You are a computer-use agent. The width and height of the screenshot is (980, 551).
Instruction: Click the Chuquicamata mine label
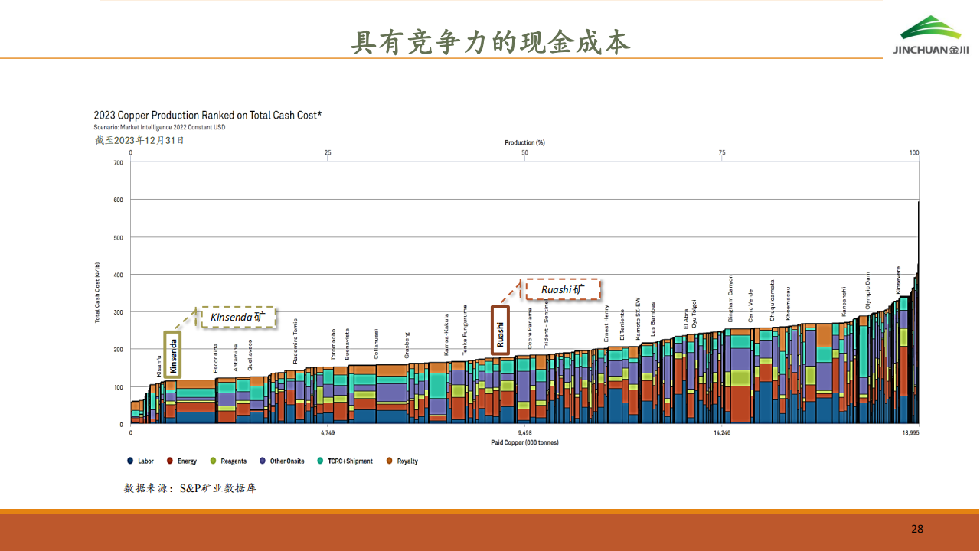(773, 300)
